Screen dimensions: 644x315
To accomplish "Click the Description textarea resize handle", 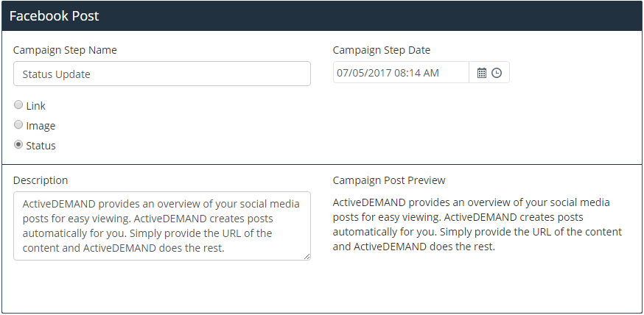I will [307, 256].
